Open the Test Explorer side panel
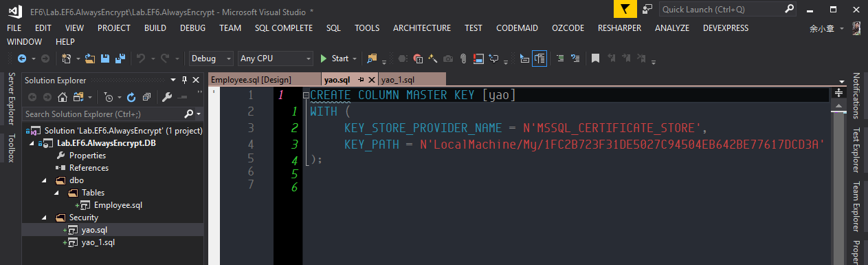The width and height of the screenshot is (868, 265). (x=856, y=151)
